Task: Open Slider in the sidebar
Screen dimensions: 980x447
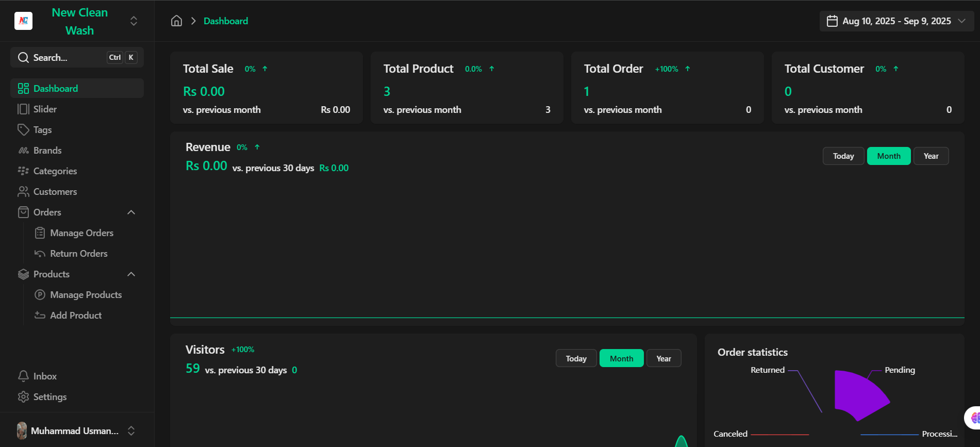Action: (77, 109)
